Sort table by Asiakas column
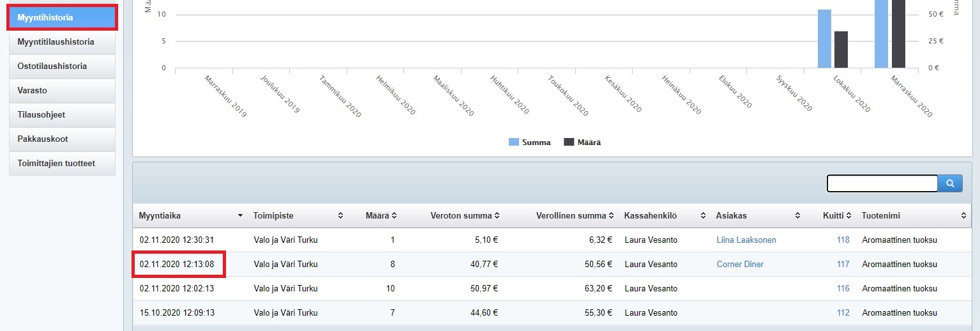The height and width of the screenshot is (331, 980). [797, 216]
